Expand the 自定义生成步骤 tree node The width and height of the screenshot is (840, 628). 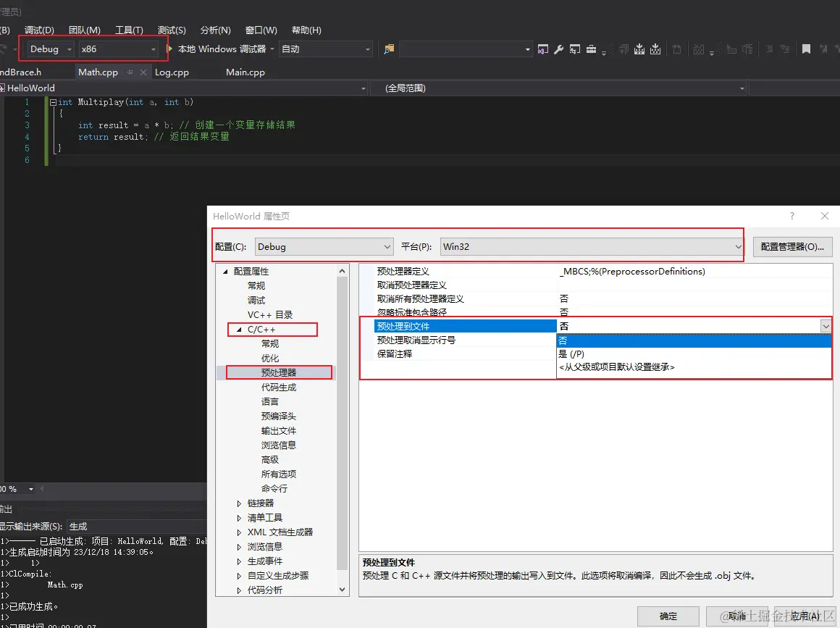click(239, 576)
